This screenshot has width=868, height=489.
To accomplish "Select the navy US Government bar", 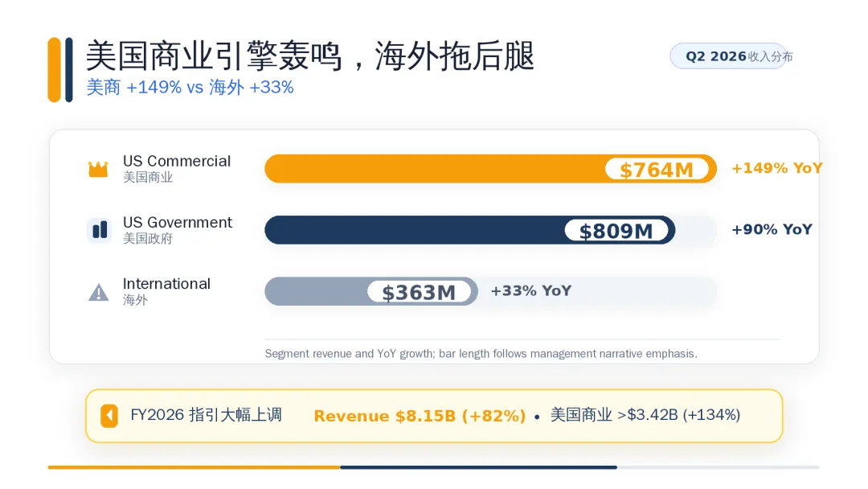I will [470, 230].
